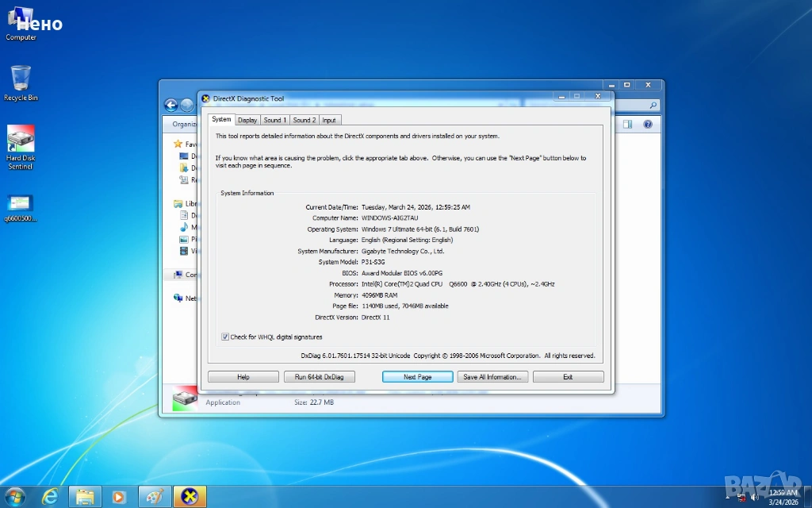Go to the Input tab

coord(329,120)
